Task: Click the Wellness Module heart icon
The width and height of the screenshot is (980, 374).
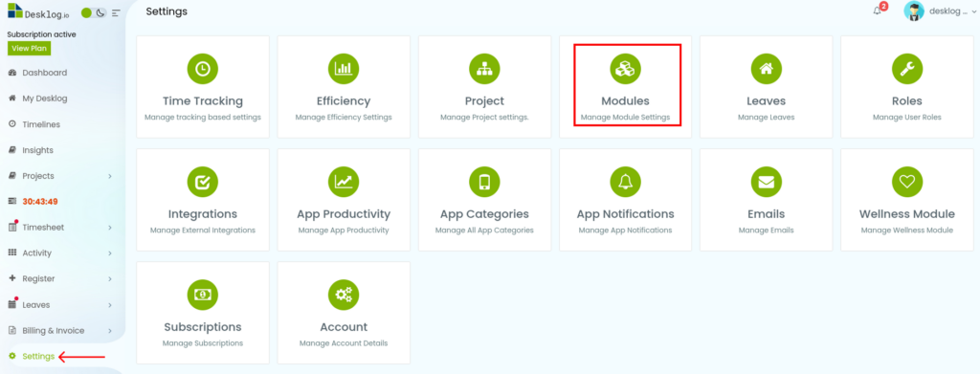Action: [907, 182]
